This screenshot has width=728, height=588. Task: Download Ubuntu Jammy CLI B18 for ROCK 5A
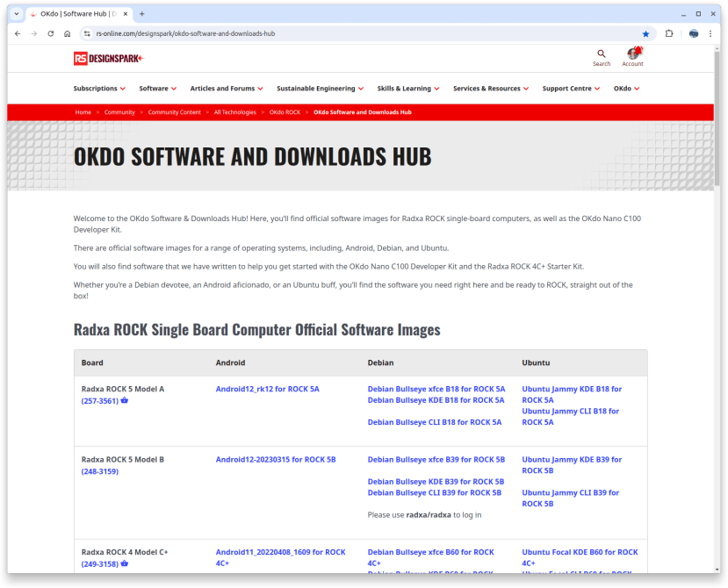click(571, 417)
